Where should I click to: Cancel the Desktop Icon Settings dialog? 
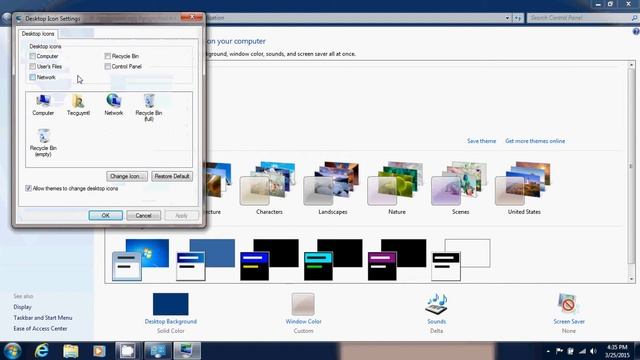coord(143,215)
